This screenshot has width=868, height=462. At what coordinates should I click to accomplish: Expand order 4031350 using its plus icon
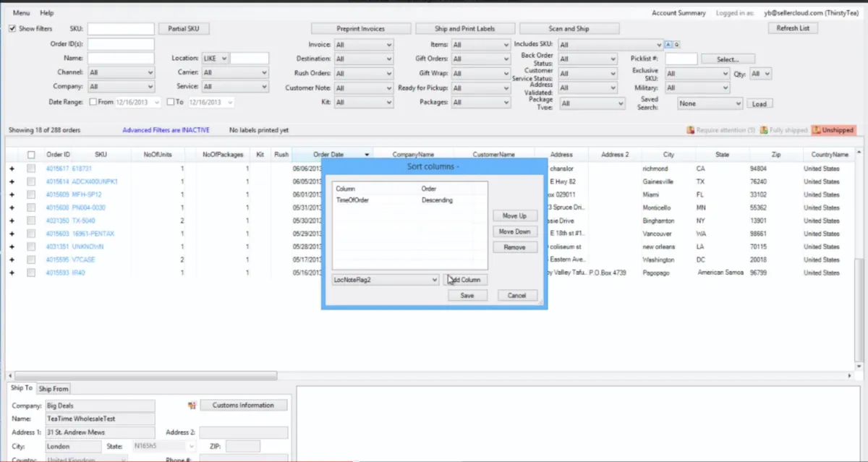pyautogui.click(x=12, y=221)
